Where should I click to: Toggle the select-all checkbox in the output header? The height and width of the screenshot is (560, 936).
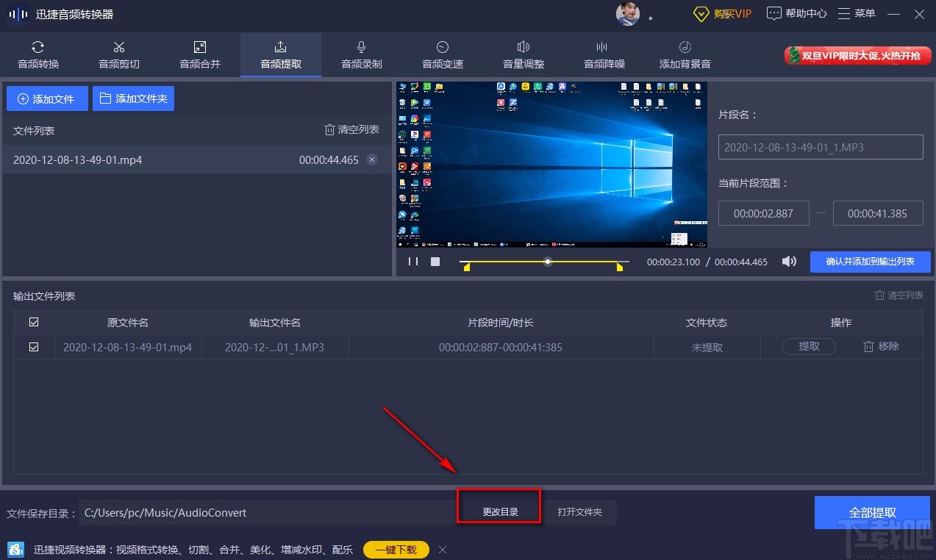pyautogui.click(x=34, y=322)
